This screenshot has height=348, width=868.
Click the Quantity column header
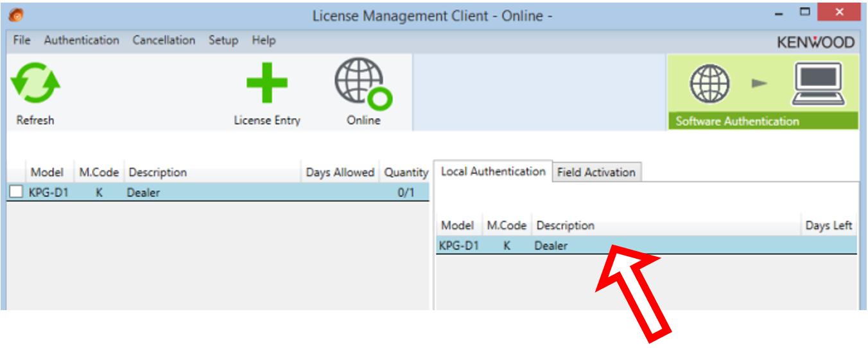click(406, 172)
